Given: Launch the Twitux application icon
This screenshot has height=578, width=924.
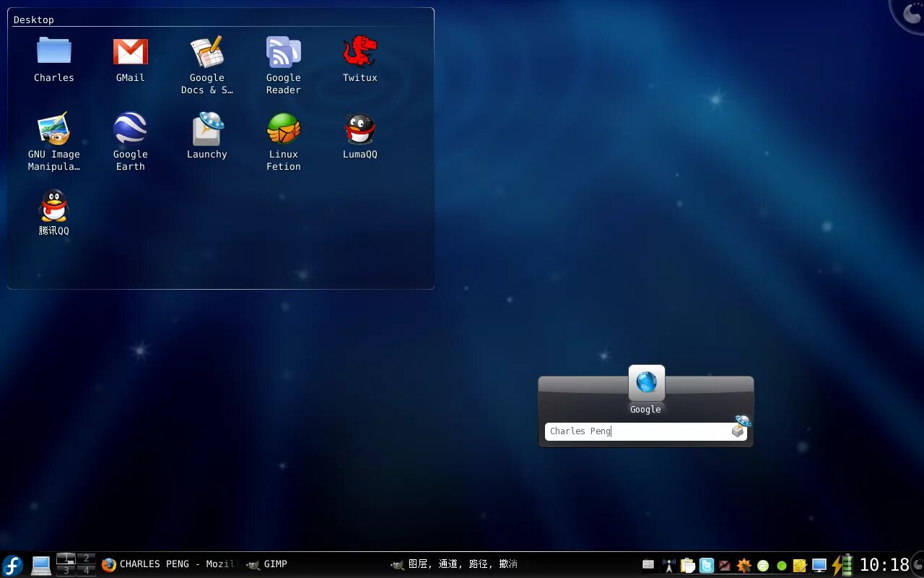Looking at the screenshot, I should [360, 51].
